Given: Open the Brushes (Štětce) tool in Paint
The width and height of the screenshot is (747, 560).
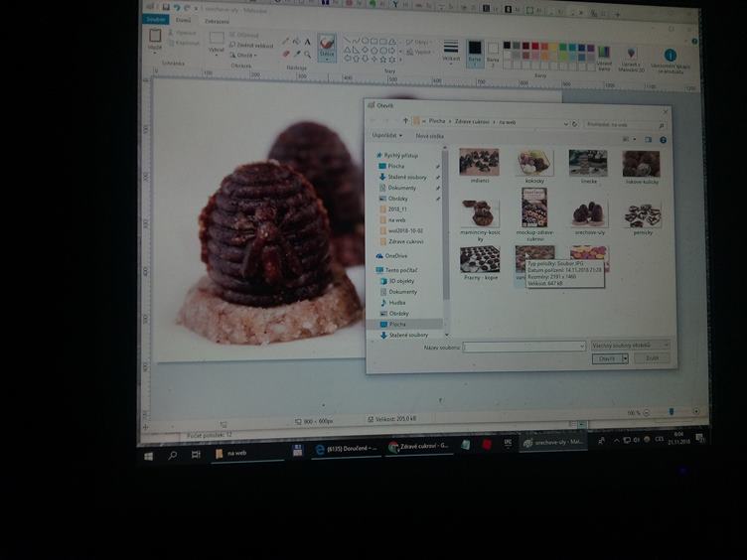Looking at the screenshot, I should [x=327, y=47].
